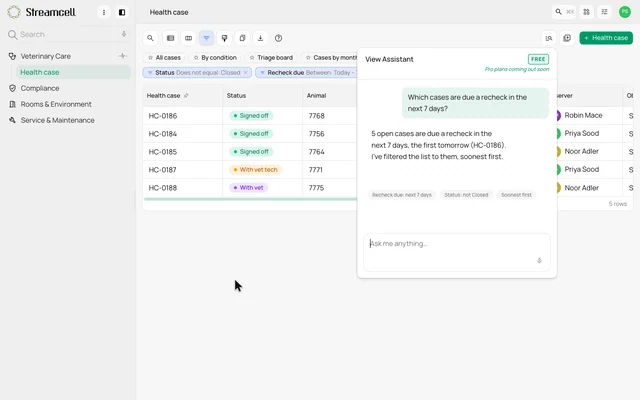This screenshot has height=400, width=640.
Task: Click the With vet status badge
Action: click(249, 188)
